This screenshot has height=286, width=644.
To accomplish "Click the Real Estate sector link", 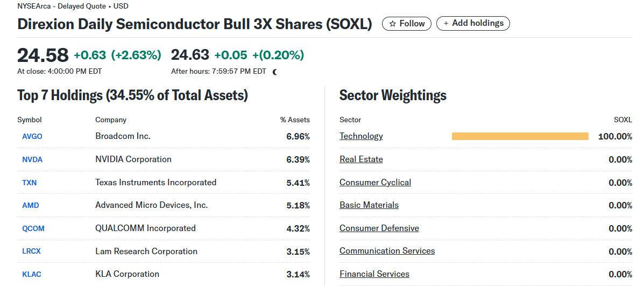I will point(361,159).
